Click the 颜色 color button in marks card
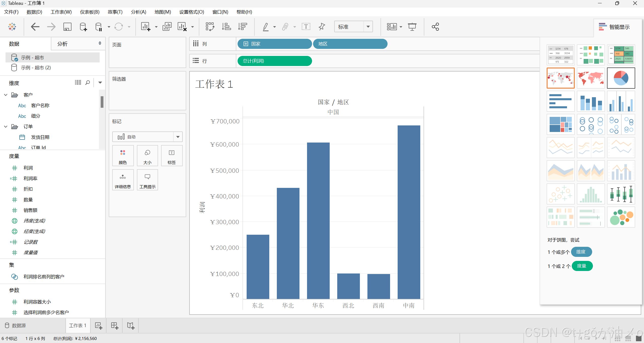The width and height of the screenshot is (644, 343). click(123, 156)
